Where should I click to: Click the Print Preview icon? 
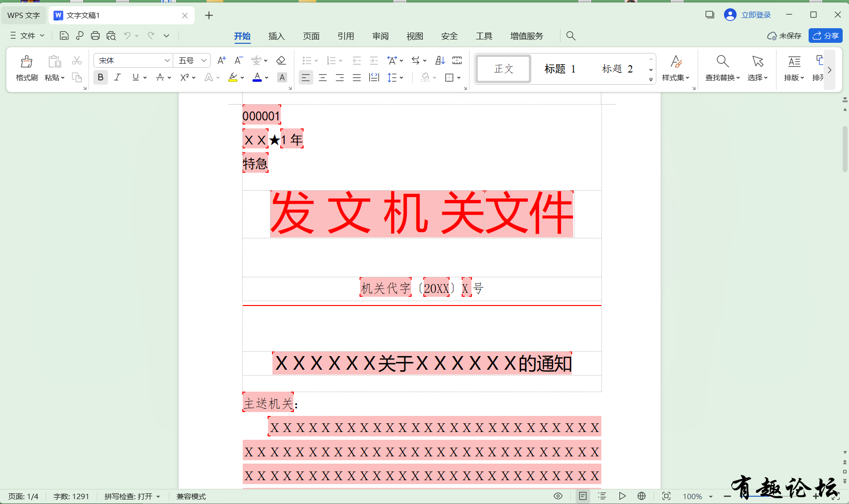coord(111,36)
